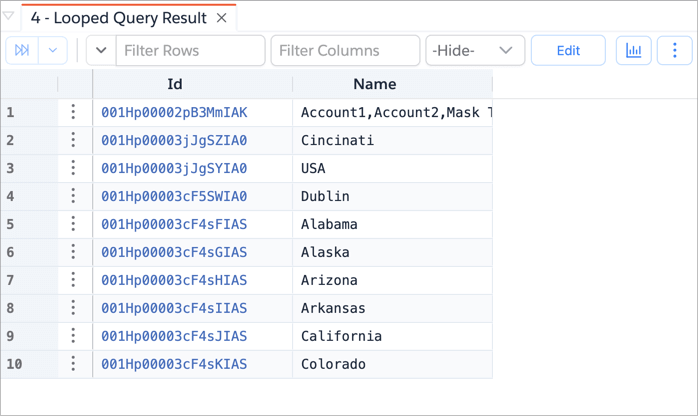
Task: Close the Looped Query Result tab
Action: click(222, 18)
